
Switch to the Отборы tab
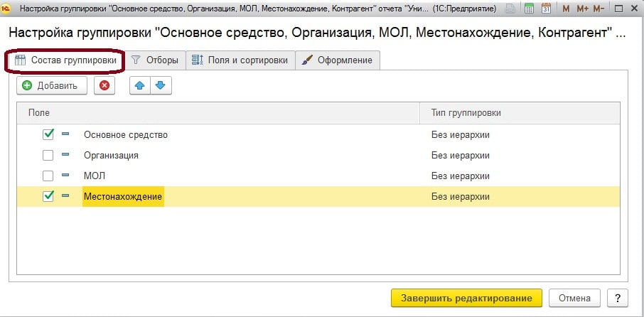coord(155,60)
